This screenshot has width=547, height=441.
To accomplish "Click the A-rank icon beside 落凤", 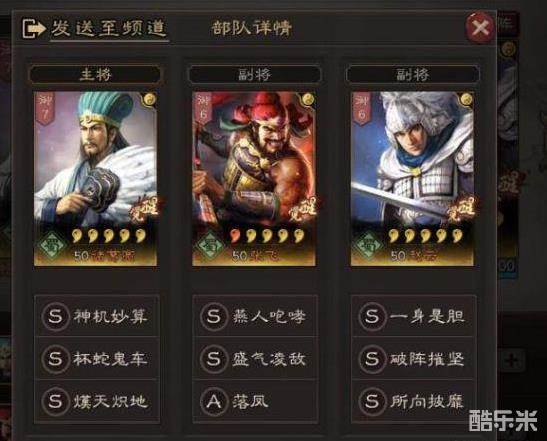I will point(213,402).
